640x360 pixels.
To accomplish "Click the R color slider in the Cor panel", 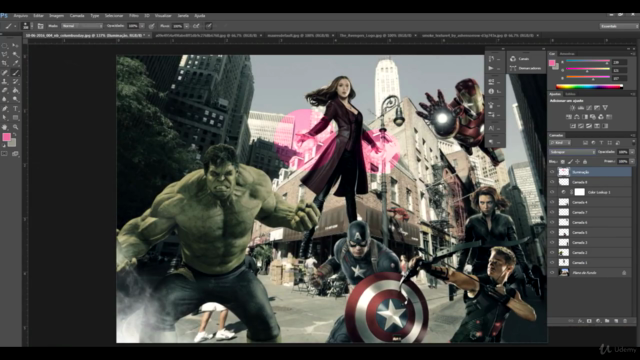I will [588, 61].
